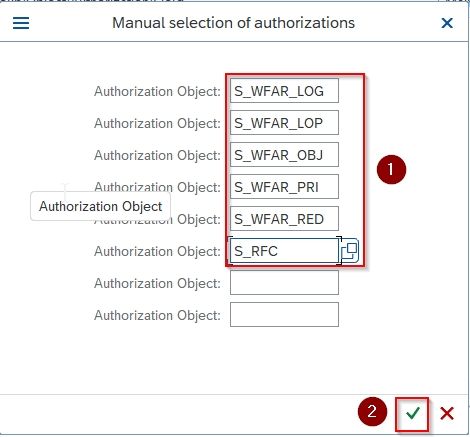
Task: Select the S_WFAR_LOG input field
Action: point(284,91)
